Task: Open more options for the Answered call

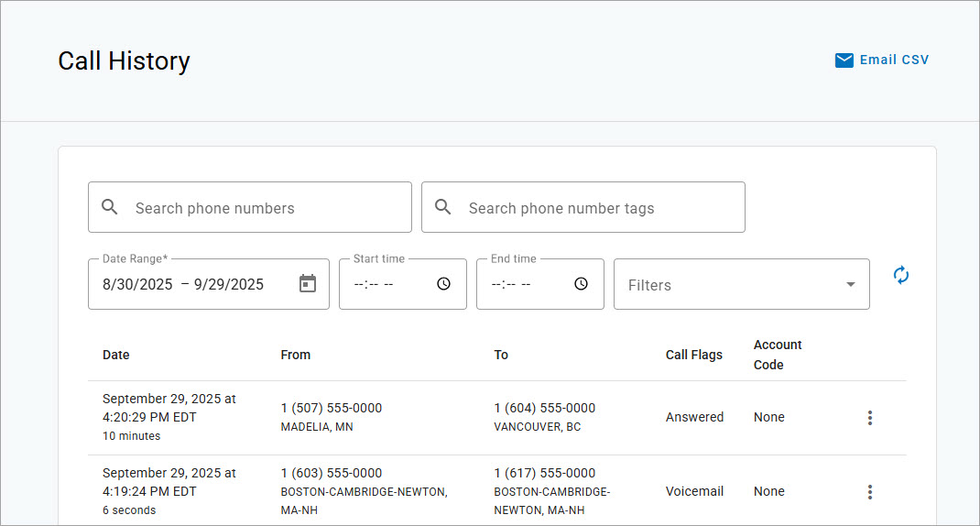Action: [x=869, y=418]
